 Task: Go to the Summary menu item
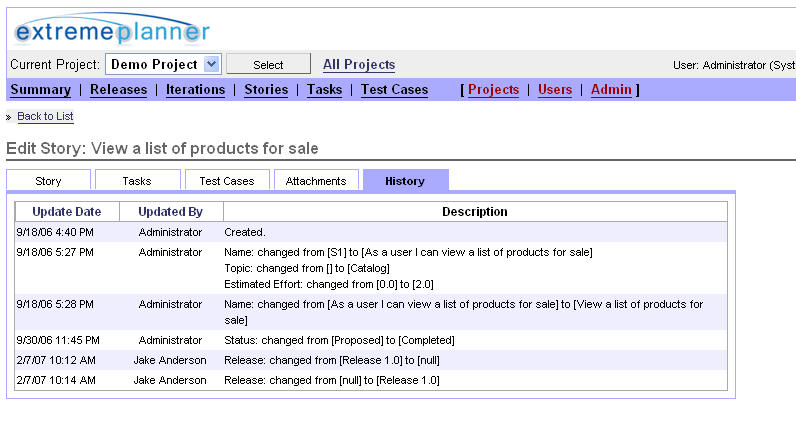pyautogui.click(x=40, y=90)
